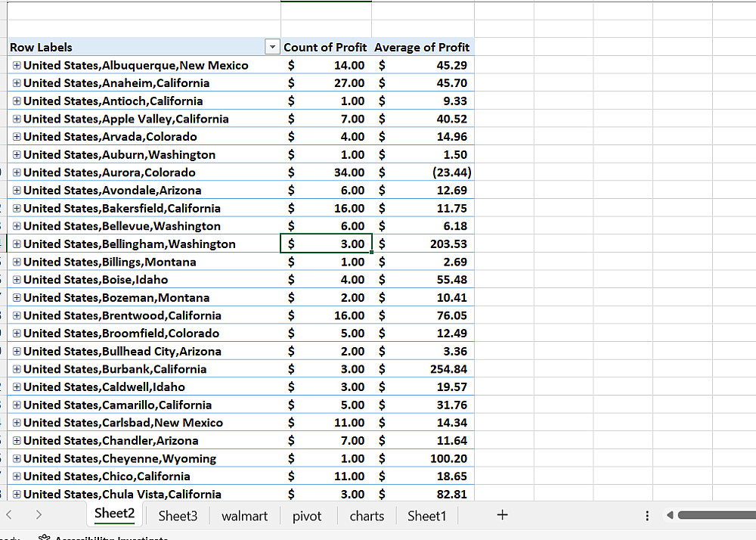The width and height of the screenshot is (756, 540).
Task: Select Caldwell average profit 19.57 cell
Action: click(x=423, y=386)
